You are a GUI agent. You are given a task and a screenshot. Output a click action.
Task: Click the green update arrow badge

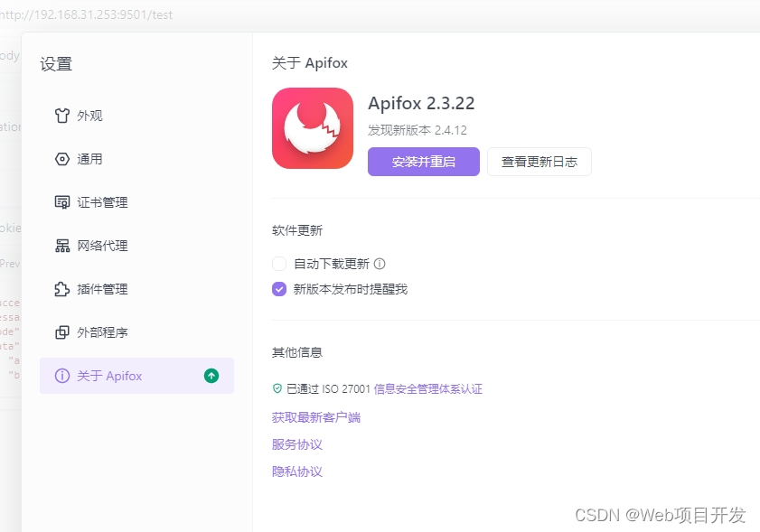pyautogui.click(x=211, y=376)
